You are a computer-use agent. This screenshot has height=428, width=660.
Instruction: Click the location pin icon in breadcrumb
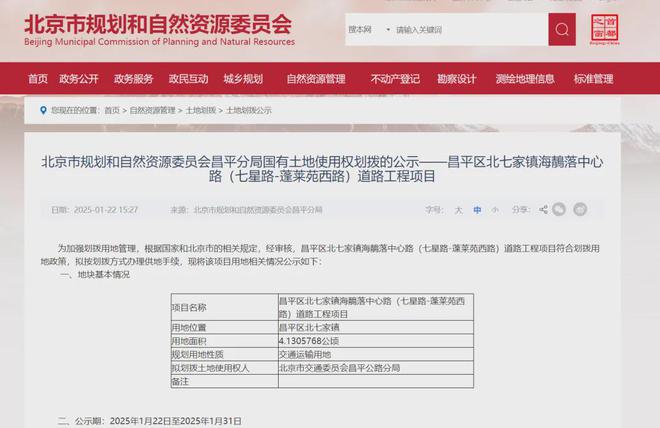click(x=43, y=110)
